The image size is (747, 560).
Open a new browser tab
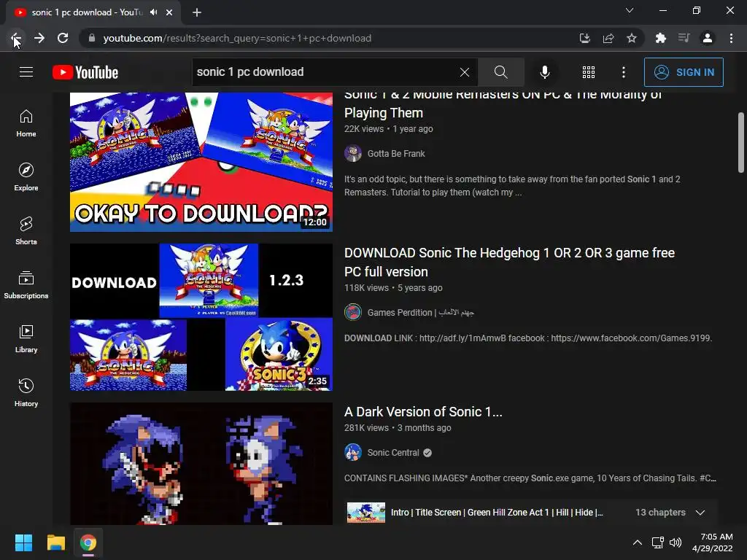point(197,12)
